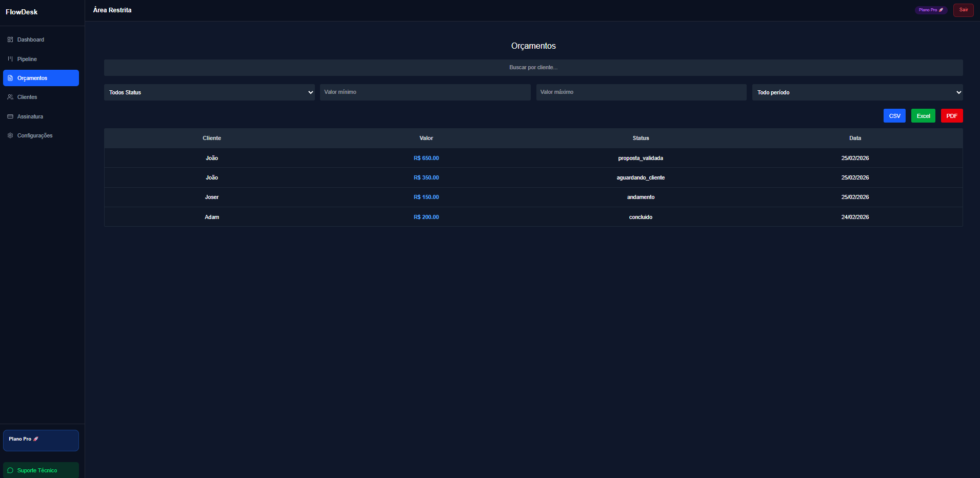Open the Todos Status dropdown
Viewport: 980px width, 478px height.
209,92
